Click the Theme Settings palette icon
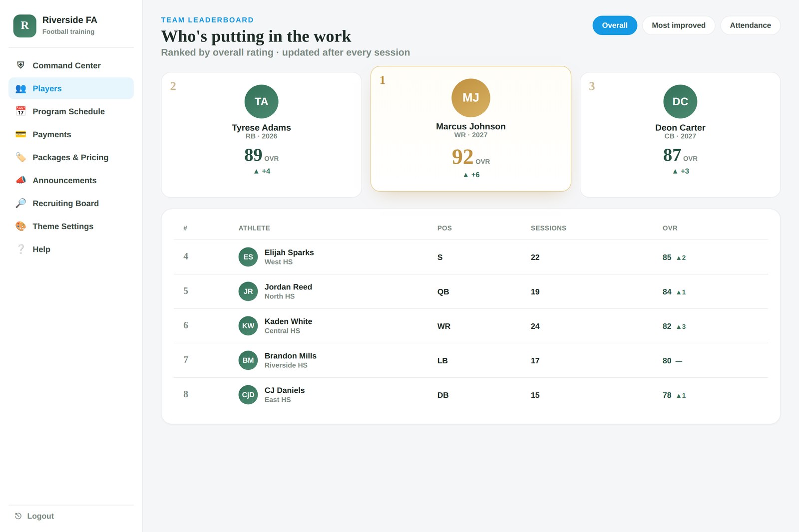799x532 pixels. pyautogui.click(x=20, y=226)
